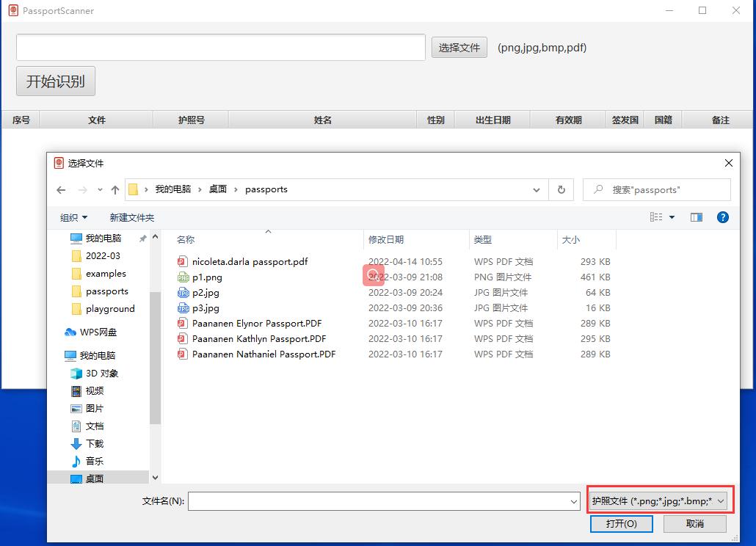Viewport: 756px width, 546px height.
Task: Click the file path field in PassportScanner
Action: [221, 47]
